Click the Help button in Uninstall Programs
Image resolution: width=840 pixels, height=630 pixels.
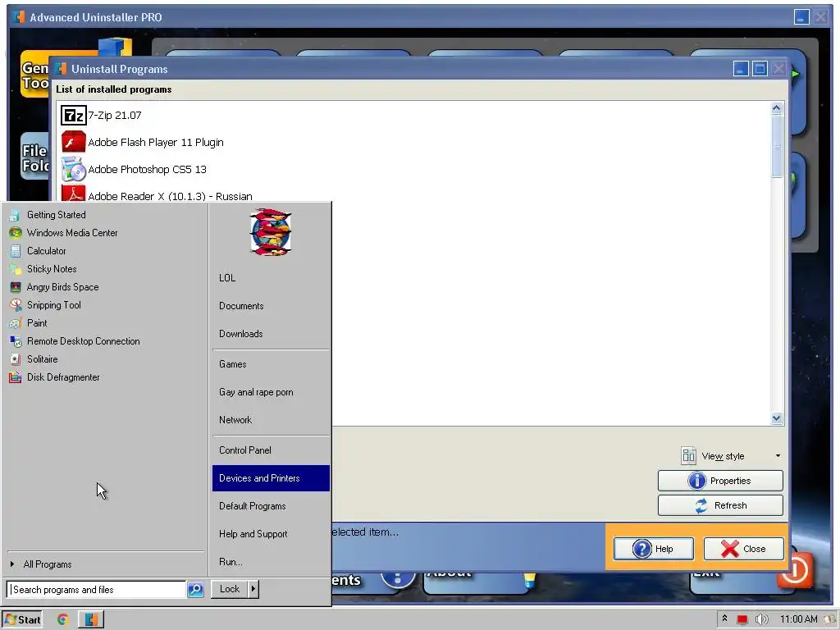pos(654,549)
